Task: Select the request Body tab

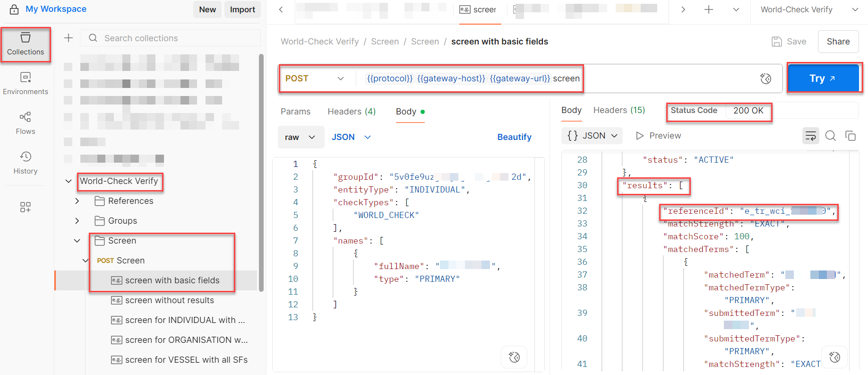Action: (410, 112)
